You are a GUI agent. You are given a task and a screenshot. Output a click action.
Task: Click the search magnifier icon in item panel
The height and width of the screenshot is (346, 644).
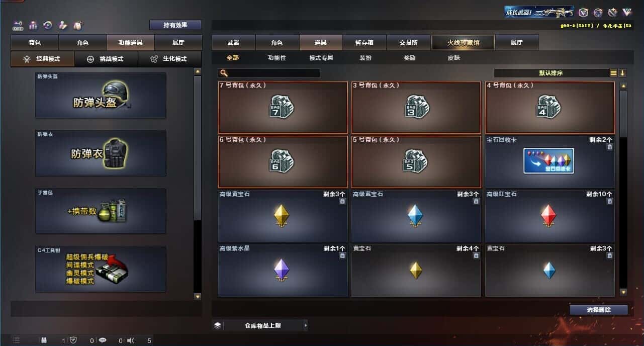coord(224,73)
